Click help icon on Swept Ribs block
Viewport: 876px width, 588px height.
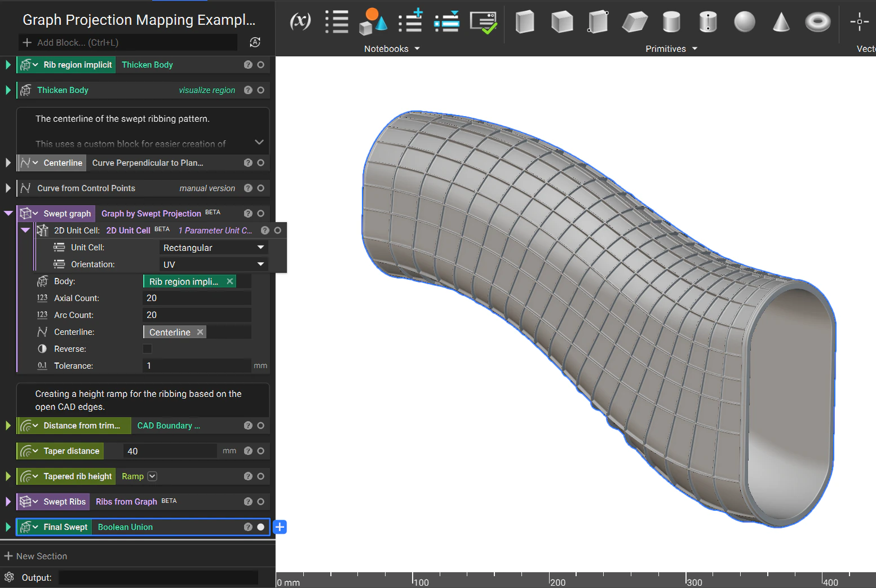[x=248, y=502]
